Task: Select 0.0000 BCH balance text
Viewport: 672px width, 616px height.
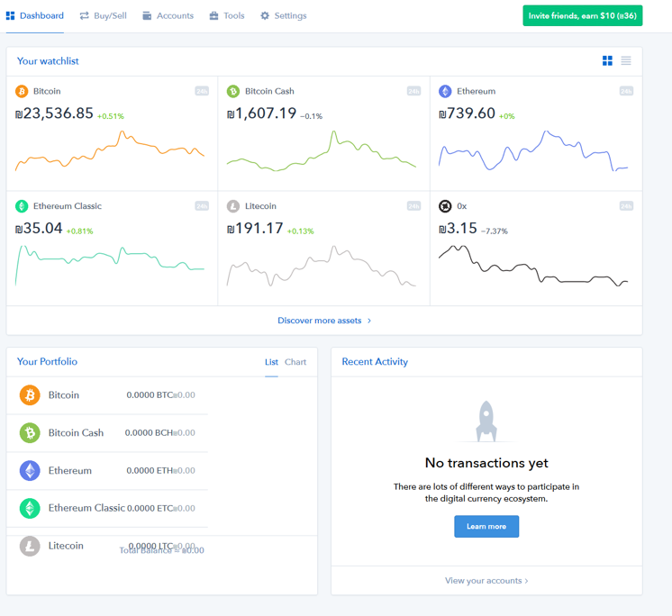Action: click(x=149, y=432)
